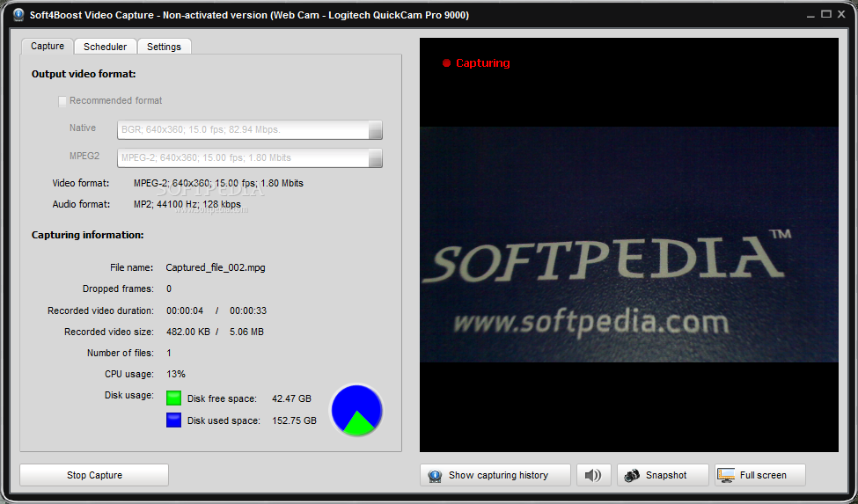The width and height of the screenshot is (858, 504).
Task: Click the red Capturing indicator dot
Action: coord(446,62)
